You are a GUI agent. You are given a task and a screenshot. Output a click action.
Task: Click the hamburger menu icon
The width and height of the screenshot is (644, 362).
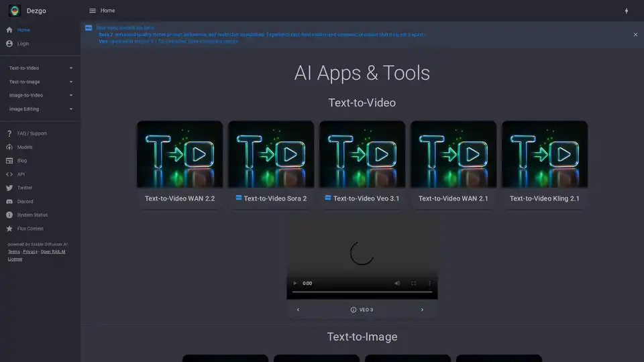click(x=92, y=11)
